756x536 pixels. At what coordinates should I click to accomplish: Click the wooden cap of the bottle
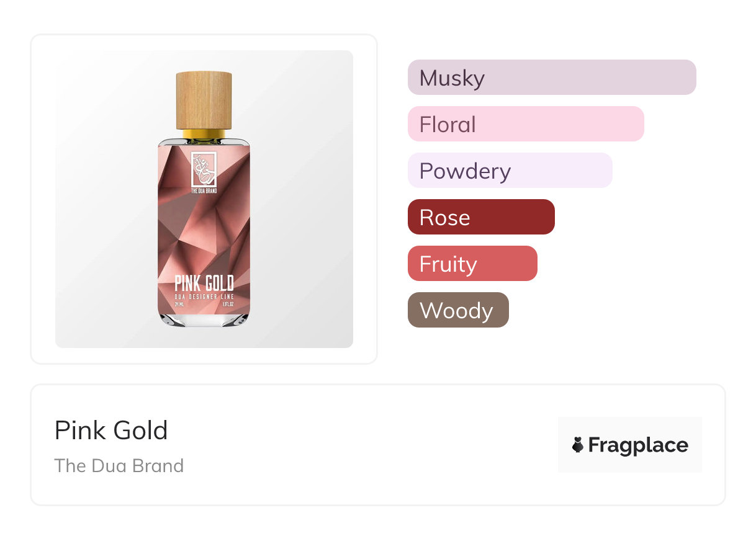tap(204, 99)
